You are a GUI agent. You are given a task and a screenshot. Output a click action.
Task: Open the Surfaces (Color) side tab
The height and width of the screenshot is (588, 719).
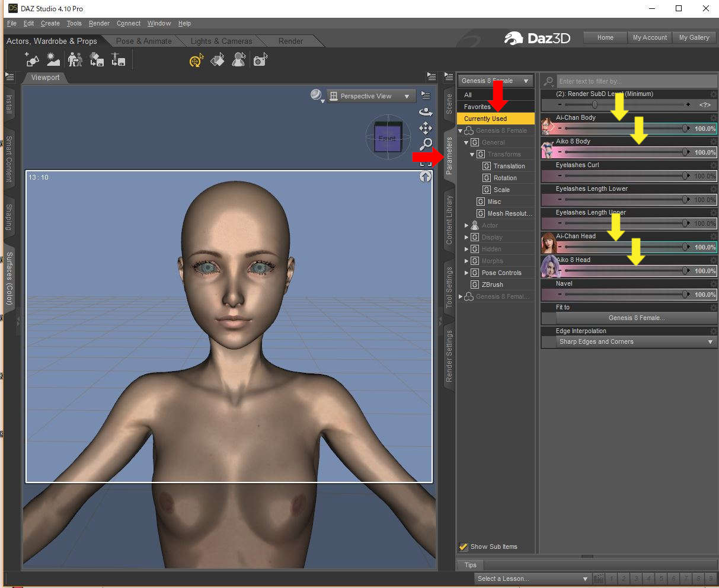tap(9, 277)
